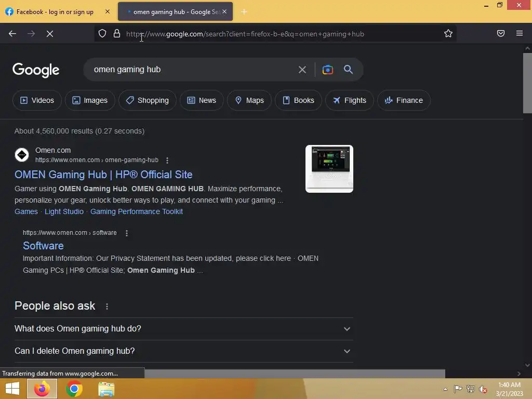The width and height of the screenshot is (532, 399).
Task: Switch to Maps results
Action: click(x=249, y=100)
